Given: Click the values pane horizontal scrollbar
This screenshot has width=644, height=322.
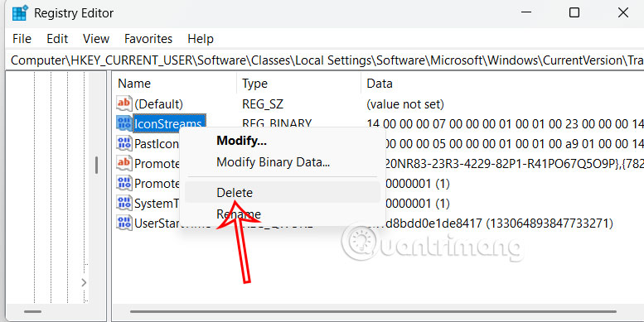Looking at the screenshot, I should tap(373, 311).
